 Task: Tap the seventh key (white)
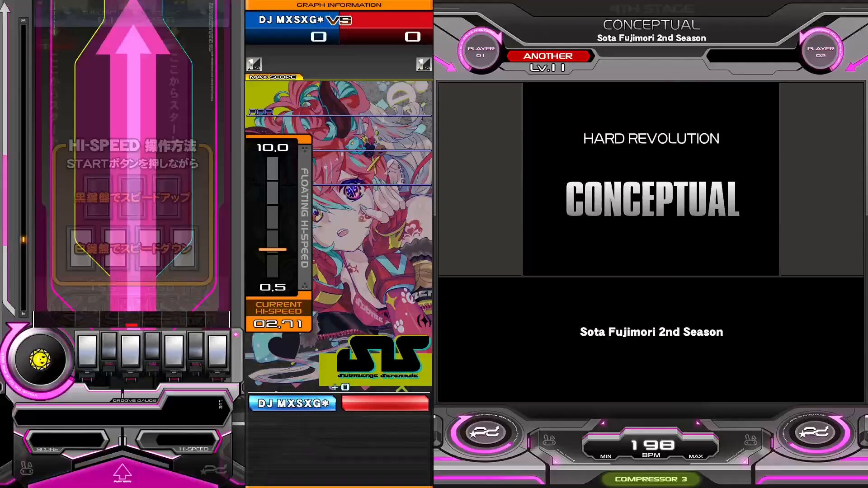[217, 350]
